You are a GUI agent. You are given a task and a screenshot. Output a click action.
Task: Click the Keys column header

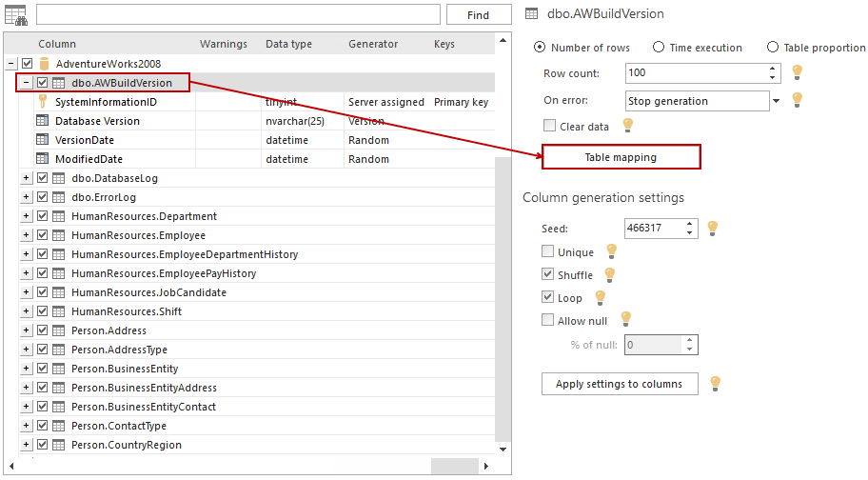click(x=444, y=44)
